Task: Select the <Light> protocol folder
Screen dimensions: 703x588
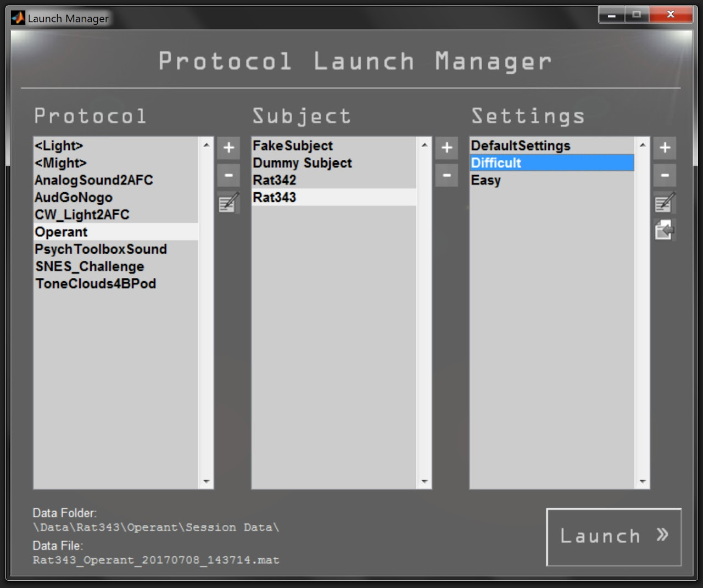Action: [x=116, y=145]
